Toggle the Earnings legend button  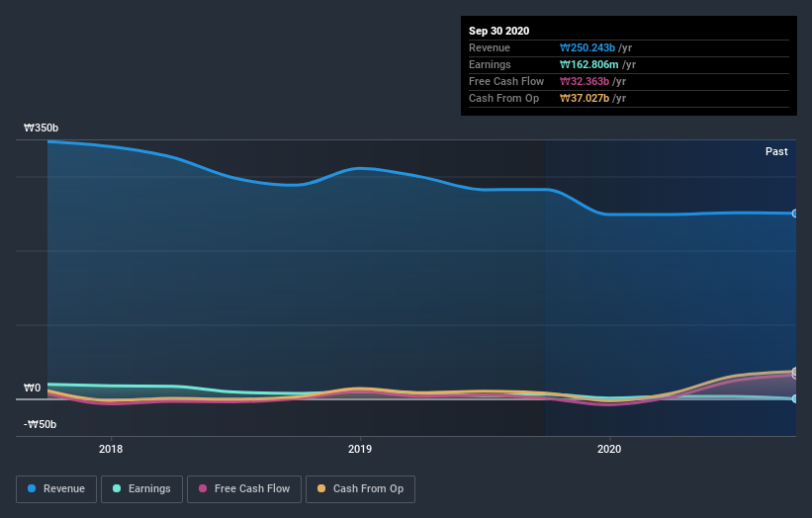tap(141, 489)
